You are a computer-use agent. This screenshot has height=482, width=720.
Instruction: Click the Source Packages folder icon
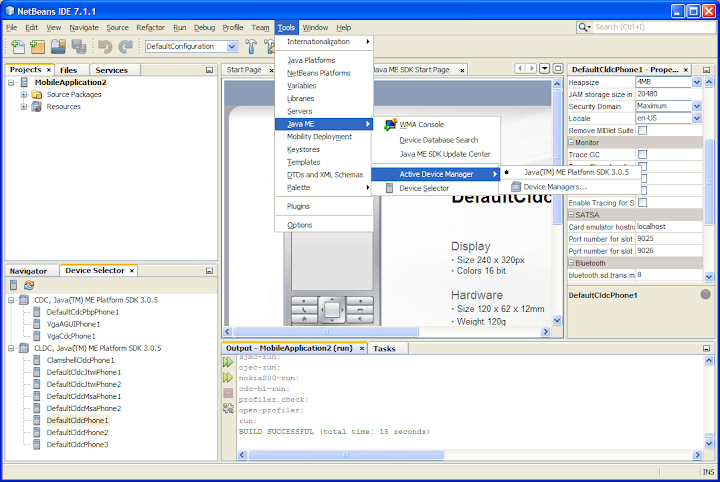[x=37, y=95]
